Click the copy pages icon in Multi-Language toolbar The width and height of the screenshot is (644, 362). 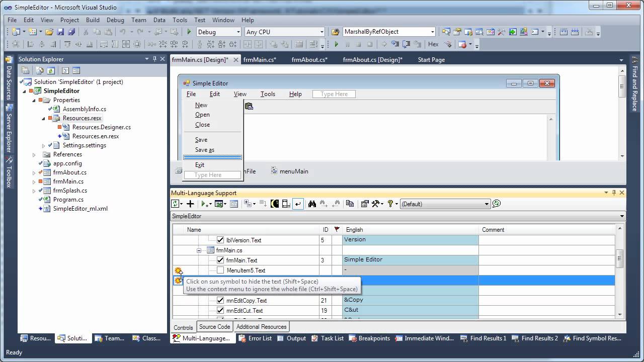point(350,204)
